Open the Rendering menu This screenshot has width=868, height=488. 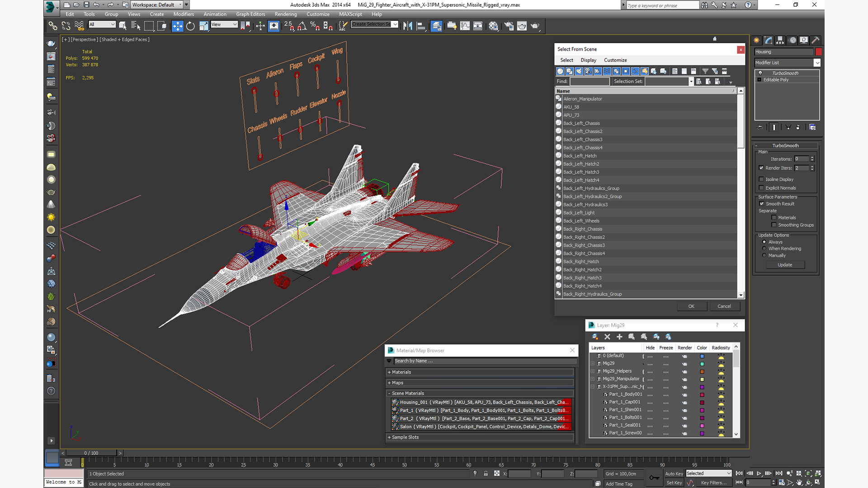pos(286,14)
